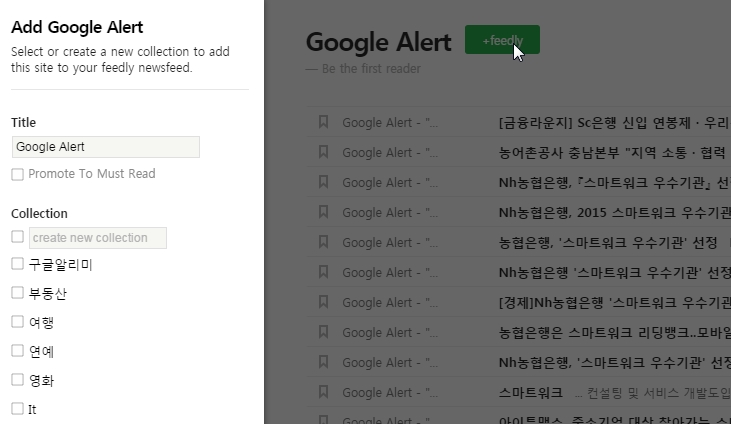The height and width of the screenshot is (424, 731).
Task: Select the 여행 collection checkbox
Action: point(18,322)
